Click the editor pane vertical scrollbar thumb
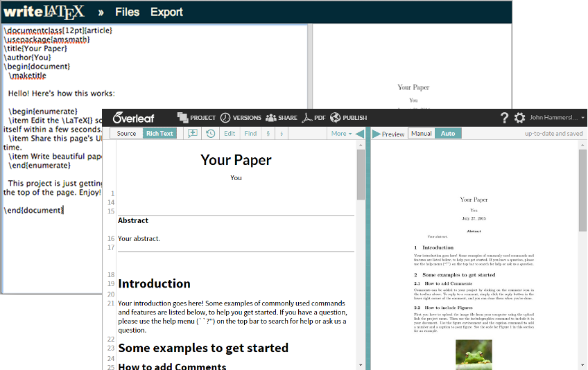Image resolution: width=588 pixels, height=370 pixels. [361, 175]
